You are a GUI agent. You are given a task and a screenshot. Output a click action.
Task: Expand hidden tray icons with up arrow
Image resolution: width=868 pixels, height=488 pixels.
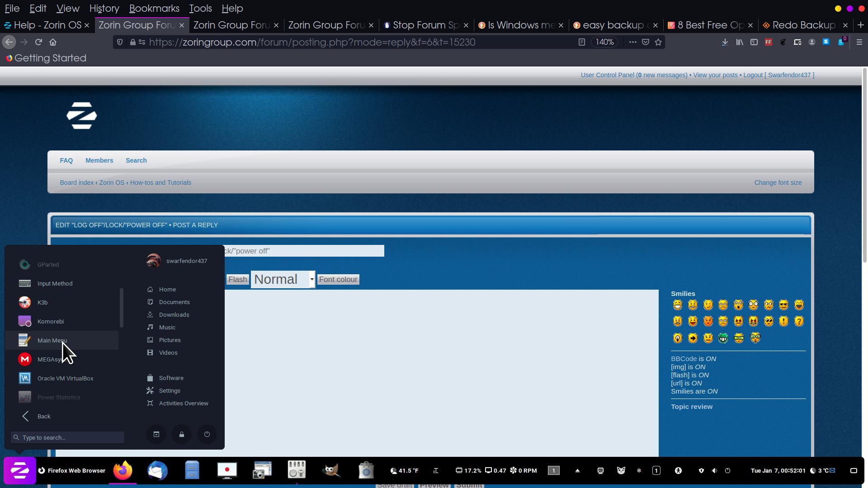click(x=577, y=470)
